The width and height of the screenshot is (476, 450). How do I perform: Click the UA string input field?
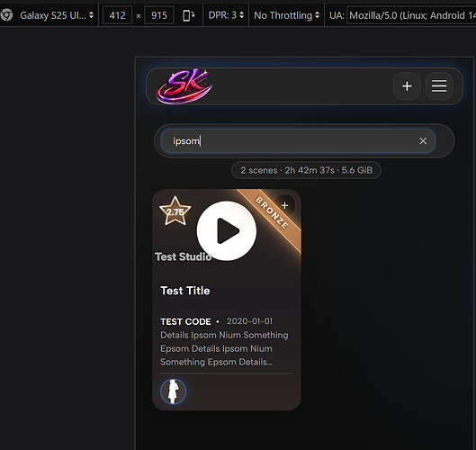tap(411, 15)
